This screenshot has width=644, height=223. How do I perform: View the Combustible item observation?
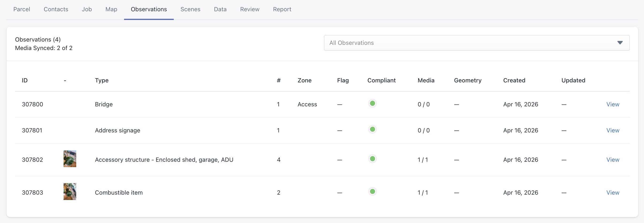pyautogui.click(x=613, y=192)
